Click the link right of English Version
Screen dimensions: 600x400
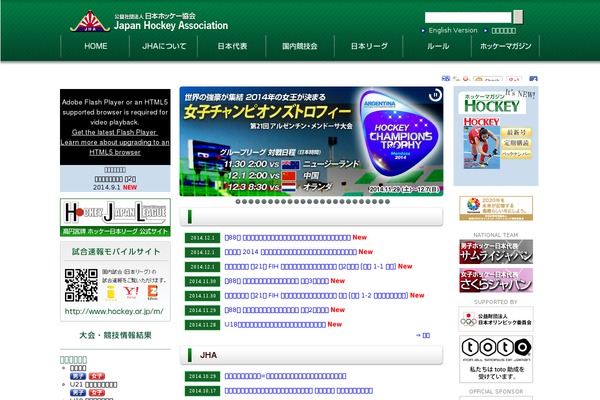503,31
